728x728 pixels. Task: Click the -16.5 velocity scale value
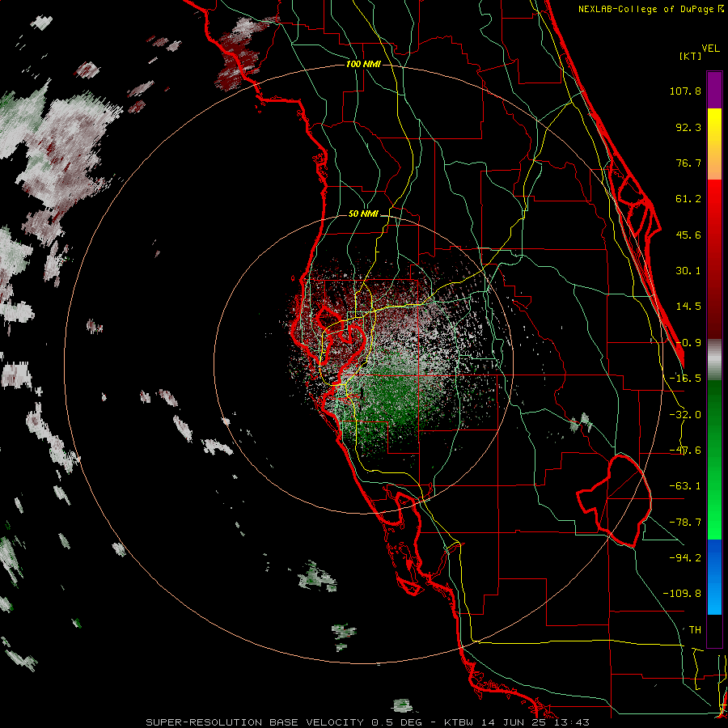coord(685,379)
